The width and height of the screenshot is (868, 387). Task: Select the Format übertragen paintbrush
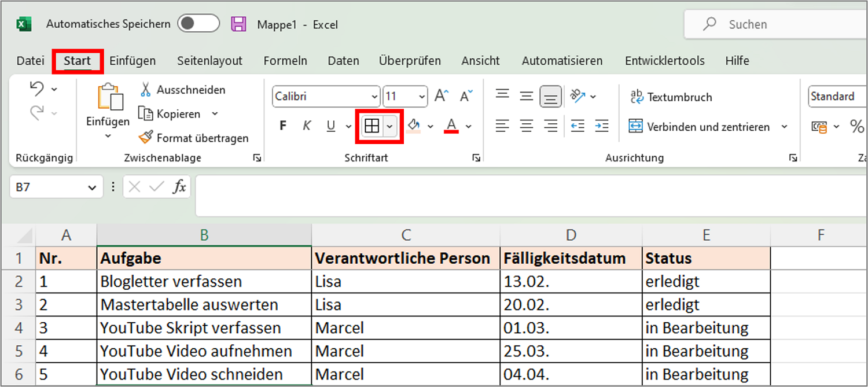146,138
